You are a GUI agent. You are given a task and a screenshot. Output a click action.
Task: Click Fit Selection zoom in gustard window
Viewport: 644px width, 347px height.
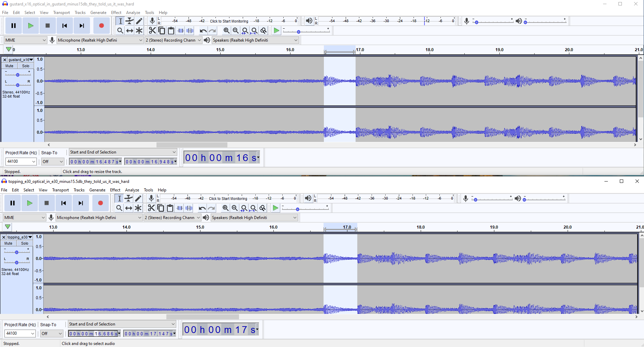tap(245, 31)
